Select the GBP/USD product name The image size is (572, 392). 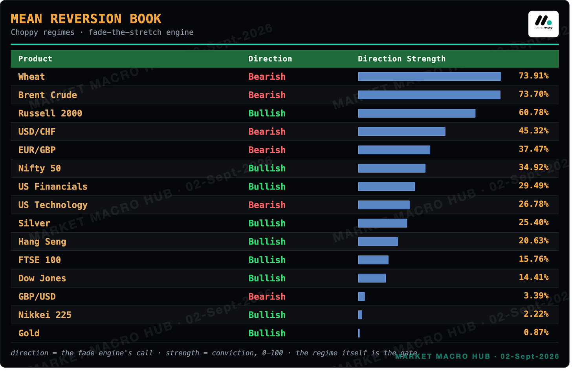(x=37, y=297)
